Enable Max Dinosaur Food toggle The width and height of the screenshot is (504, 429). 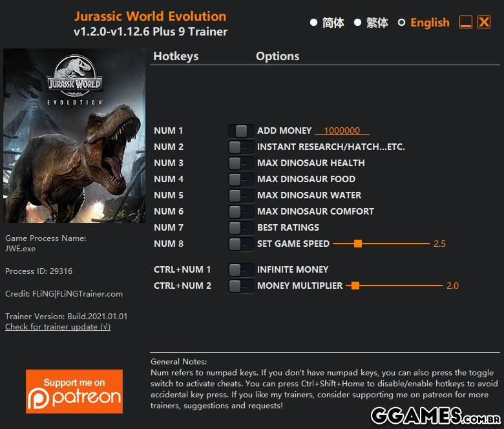pyautogui.click(x=240, y=179)
